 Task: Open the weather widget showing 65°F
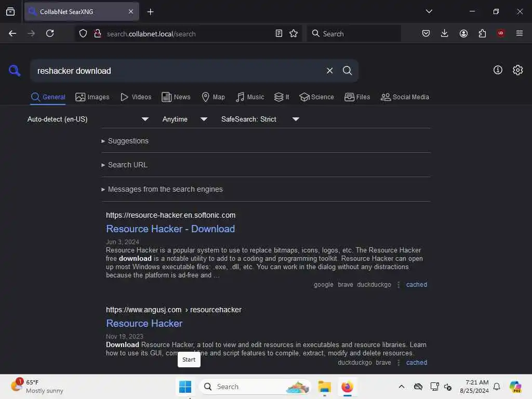point(37,387)
